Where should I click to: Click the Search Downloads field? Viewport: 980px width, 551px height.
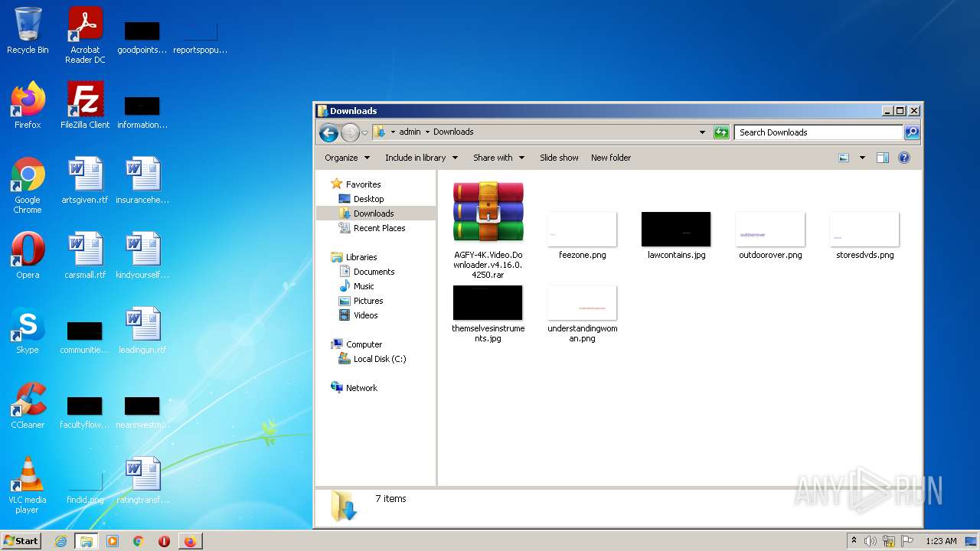click(x=818, y=132)
